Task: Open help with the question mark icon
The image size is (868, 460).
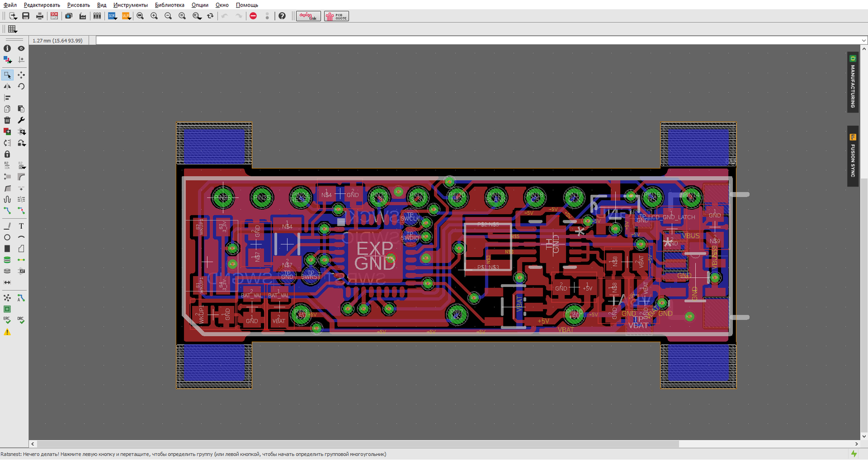Action: click(282, 16)
